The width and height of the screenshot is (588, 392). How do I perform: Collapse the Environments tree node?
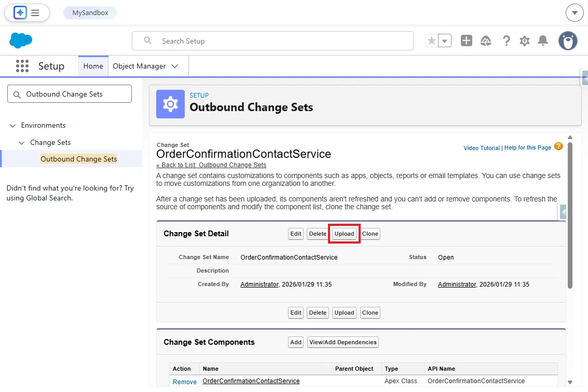click(13, 125)
